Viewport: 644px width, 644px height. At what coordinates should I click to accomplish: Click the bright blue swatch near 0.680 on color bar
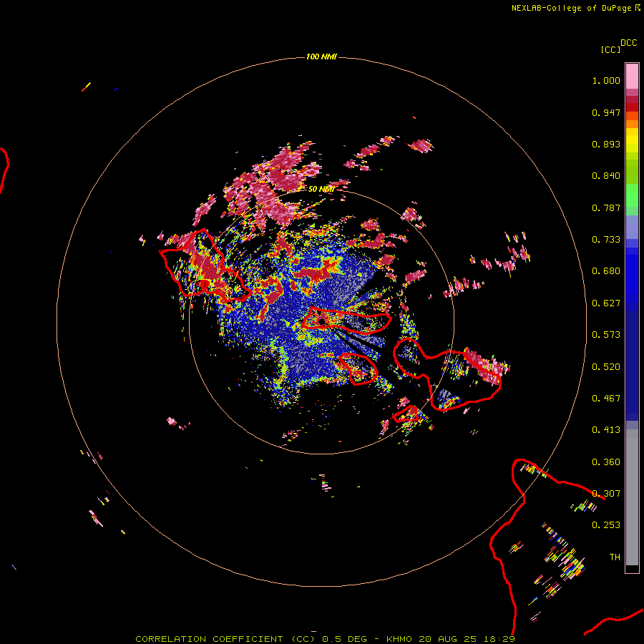(x=632, y=271)
